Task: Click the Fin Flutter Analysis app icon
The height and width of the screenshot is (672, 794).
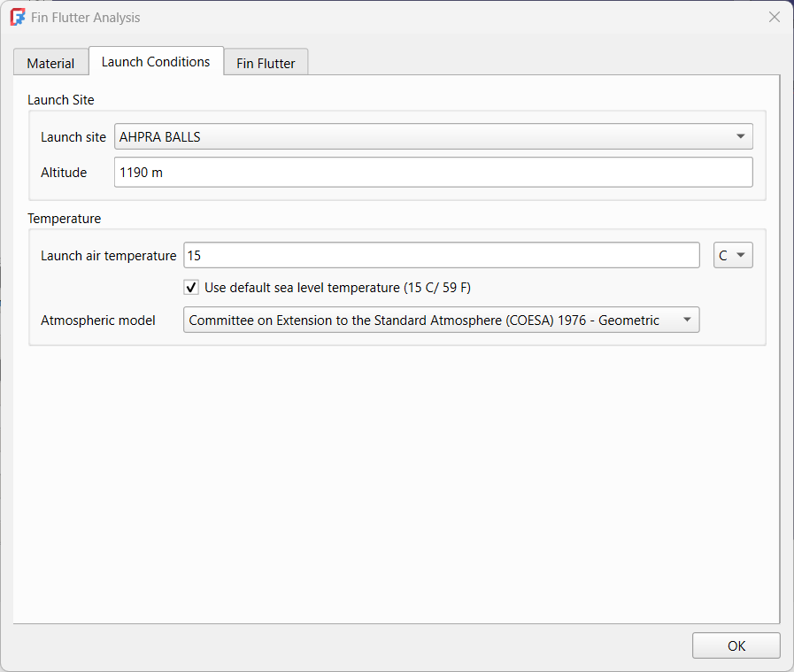Action: (17, 17)
